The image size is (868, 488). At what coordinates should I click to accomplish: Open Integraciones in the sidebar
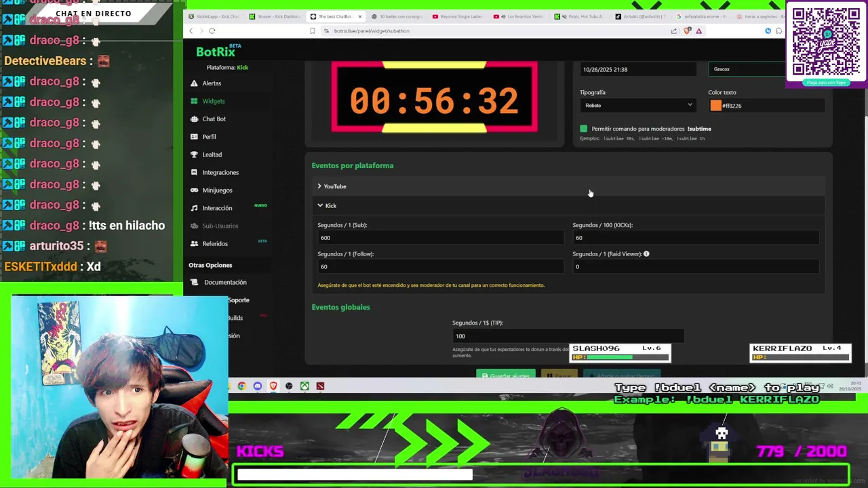point(220,172)
